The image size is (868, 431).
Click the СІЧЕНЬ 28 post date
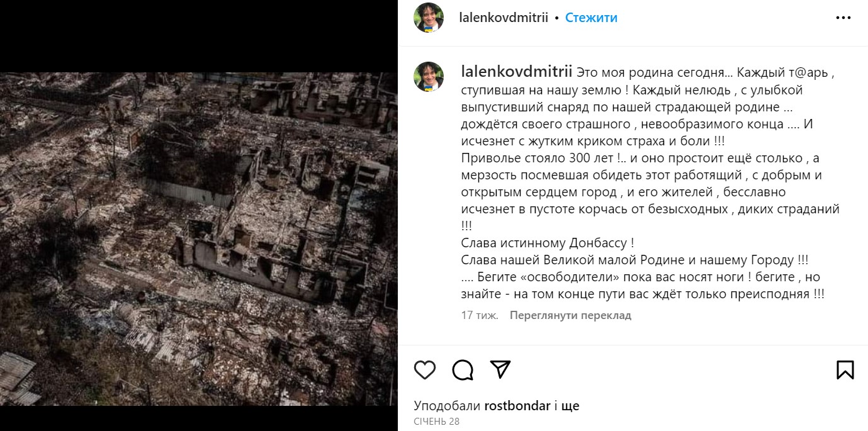tap(437, 422)
